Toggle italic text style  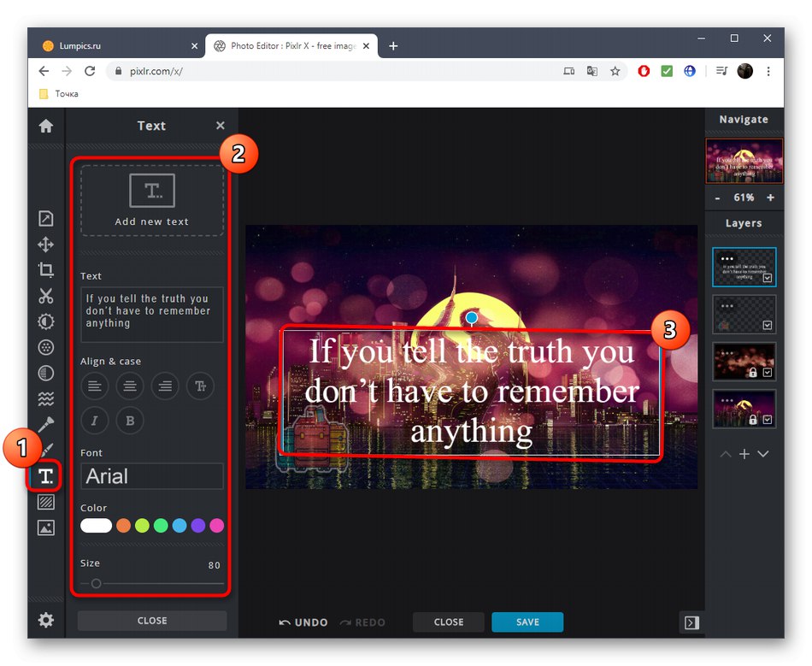pos(94,421)
